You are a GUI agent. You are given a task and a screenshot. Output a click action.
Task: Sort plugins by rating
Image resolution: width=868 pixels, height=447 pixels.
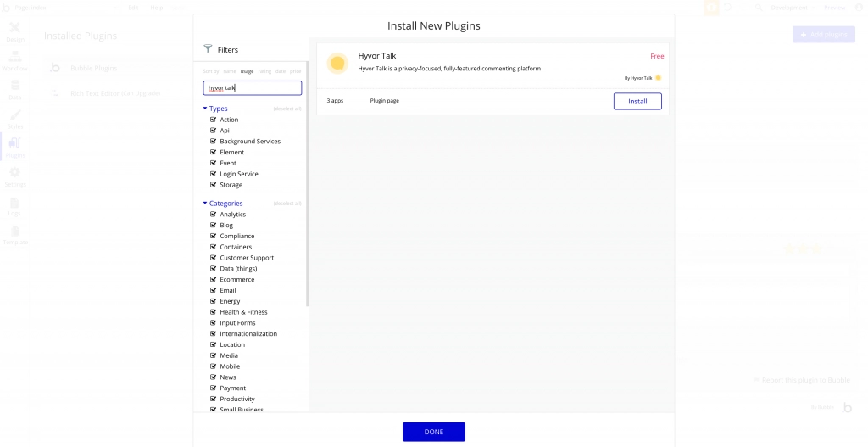pyautogui.click(x=264, y=71)
